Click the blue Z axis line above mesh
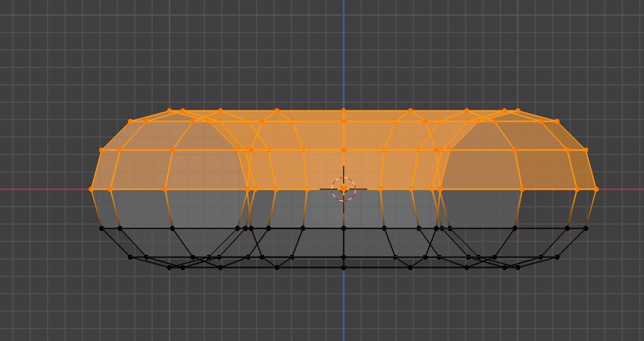This screenshot has height=341, width=644. [x=343, y=53]
